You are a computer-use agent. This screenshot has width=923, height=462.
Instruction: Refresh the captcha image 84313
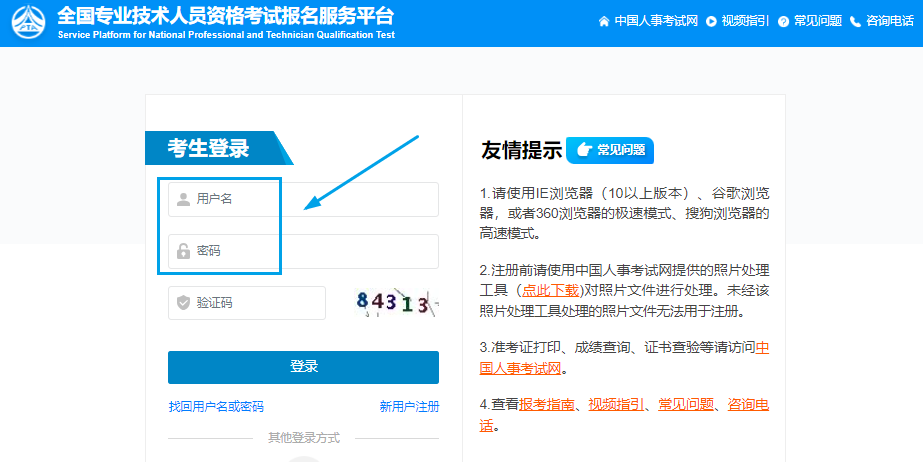[x=397, y=303]
